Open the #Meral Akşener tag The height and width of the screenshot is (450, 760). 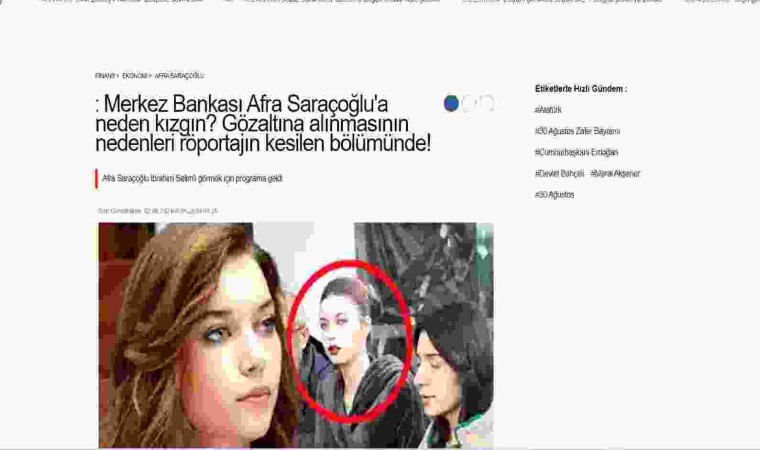tap(614, 173)
